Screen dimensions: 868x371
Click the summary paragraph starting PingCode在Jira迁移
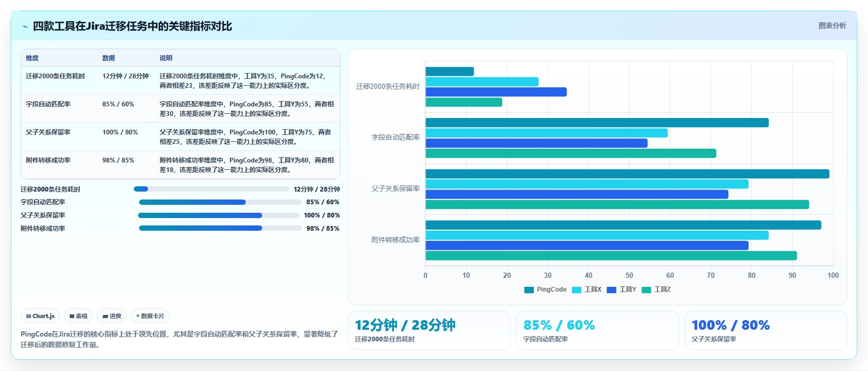coord(179,339)
